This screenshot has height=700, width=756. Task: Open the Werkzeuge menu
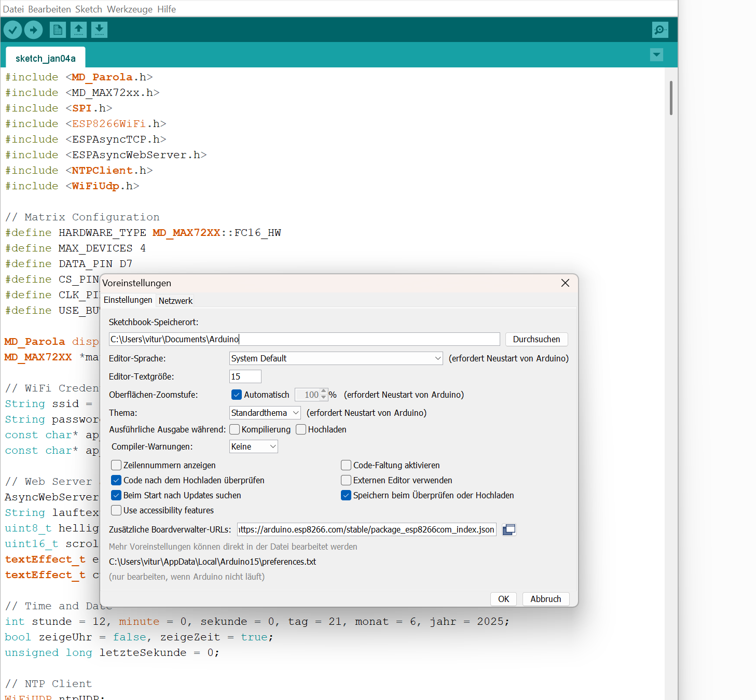point(130,9)
